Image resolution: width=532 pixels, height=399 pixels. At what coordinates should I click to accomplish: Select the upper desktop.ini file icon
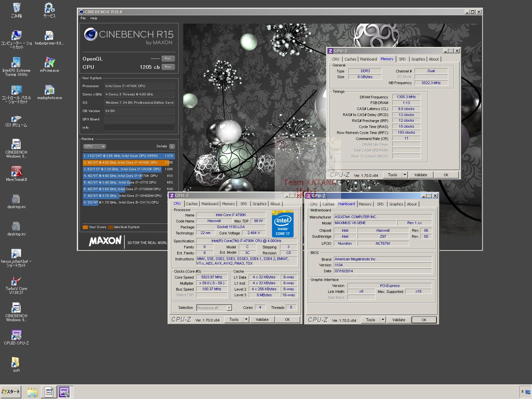tap(16, 201)
